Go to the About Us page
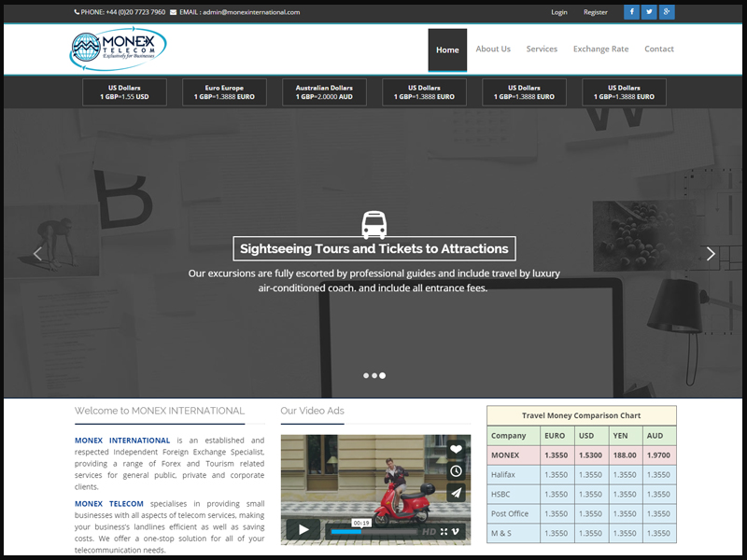The width and height of the screenshot is (747, 560). [x=493, y=49]
